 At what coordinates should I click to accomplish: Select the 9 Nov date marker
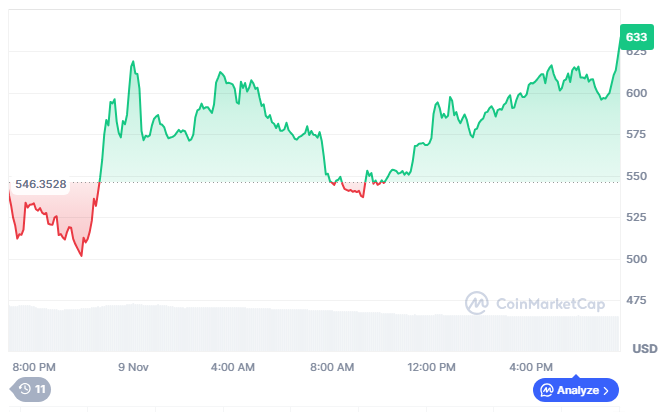point(134,367)
